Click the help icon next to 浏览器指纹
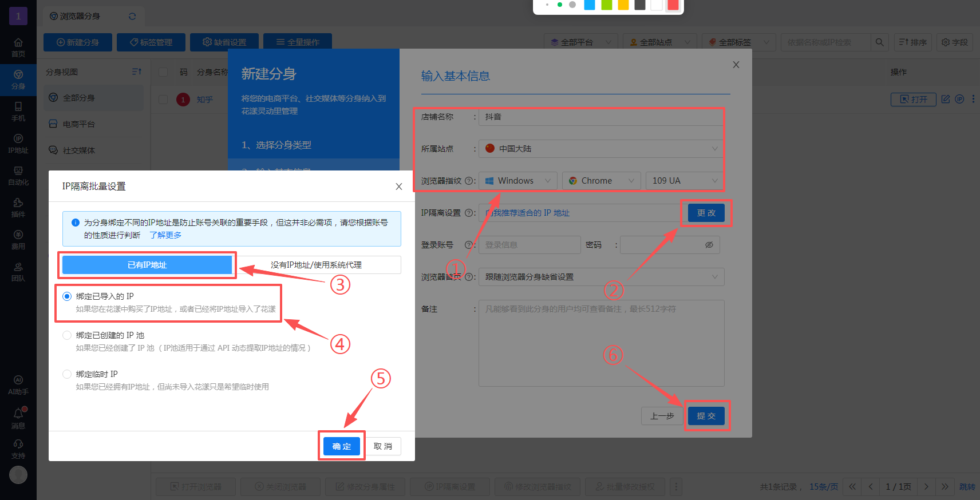 click(x=469, y=181)
